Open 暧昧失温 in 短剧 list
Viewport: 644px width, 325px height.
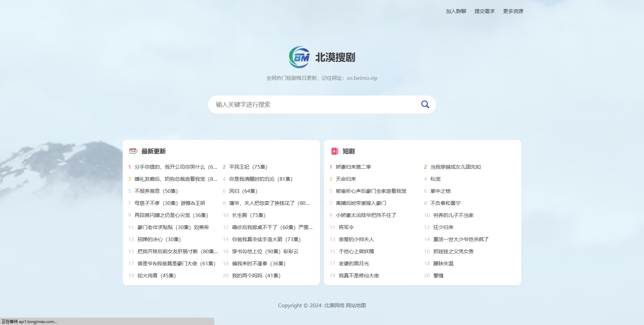[443, 263]
